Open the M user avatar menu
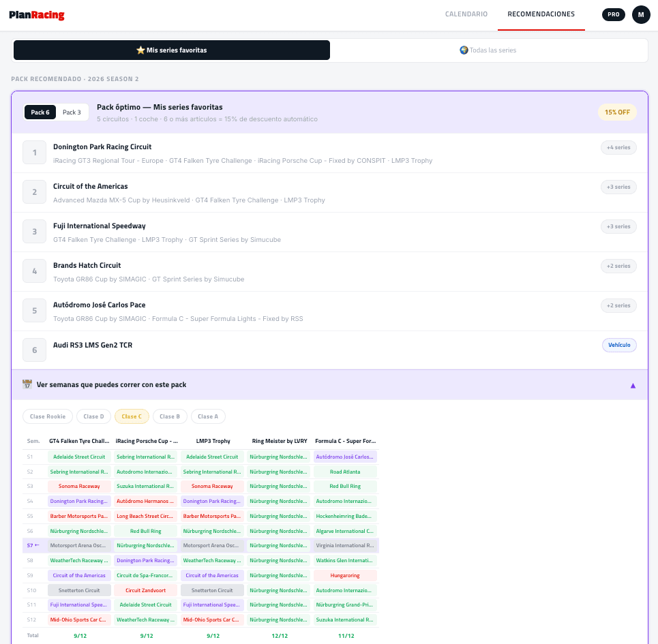This screenshot has height=644, width=658. (641, 15)
